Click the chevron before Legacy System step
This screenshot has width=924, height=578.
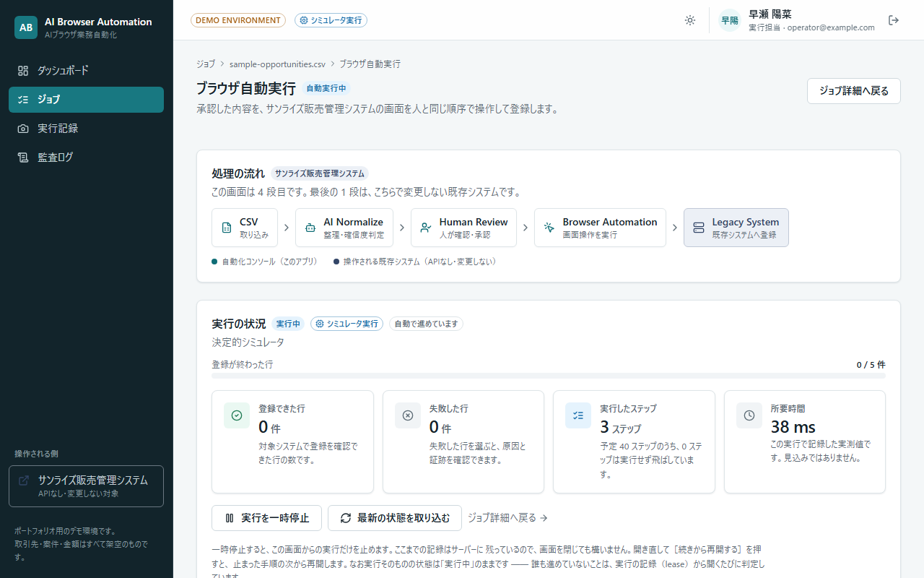pos(675,228)
